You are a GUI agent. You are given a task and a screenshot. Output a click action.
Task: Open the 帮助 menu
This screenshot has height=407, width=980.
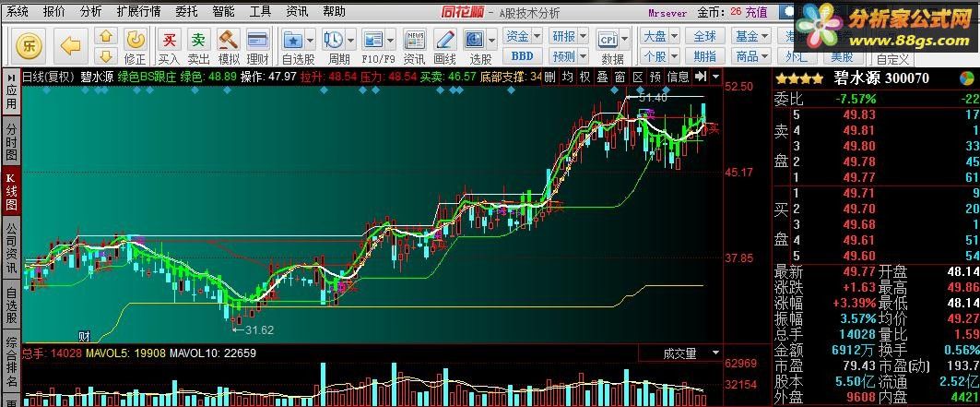click(x=334, y=11)
